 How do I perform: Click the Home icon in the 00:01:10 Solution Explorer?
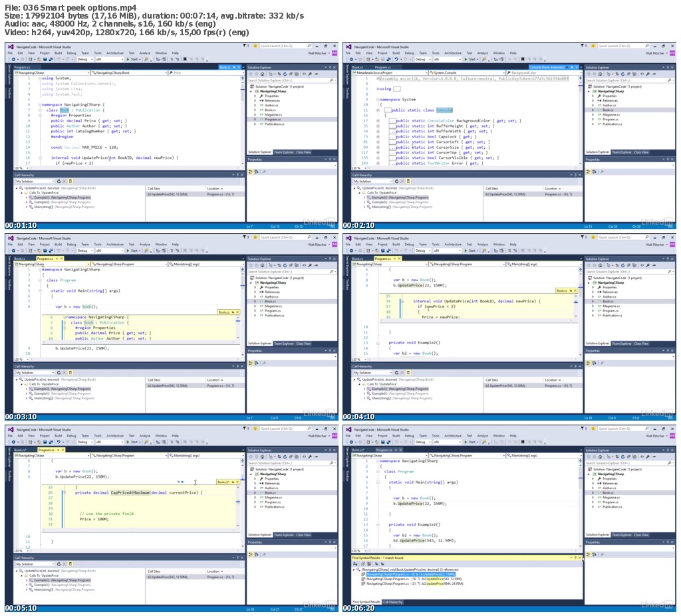point(262,74)
